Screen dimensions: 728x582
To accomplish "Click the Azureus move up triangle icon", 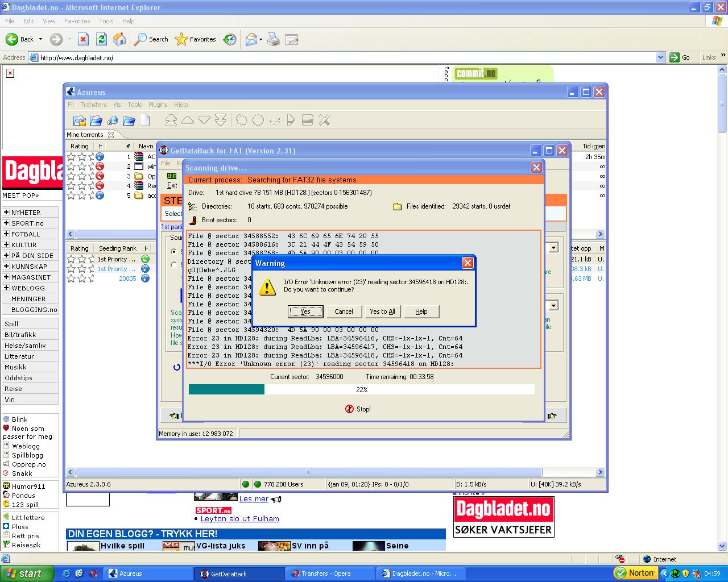I will (188, 120).
